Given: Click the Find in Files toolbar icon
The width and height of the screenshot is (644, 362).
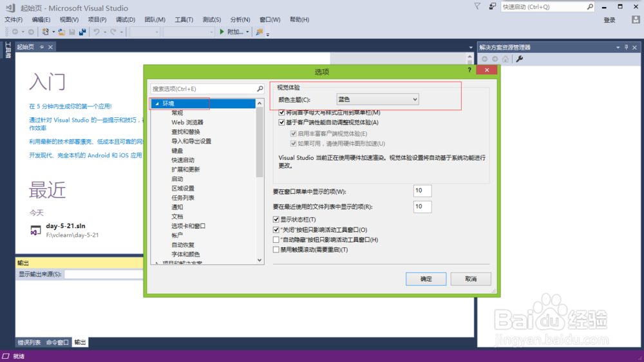Looking at the screenshot, I should click(x=259, y=32).
